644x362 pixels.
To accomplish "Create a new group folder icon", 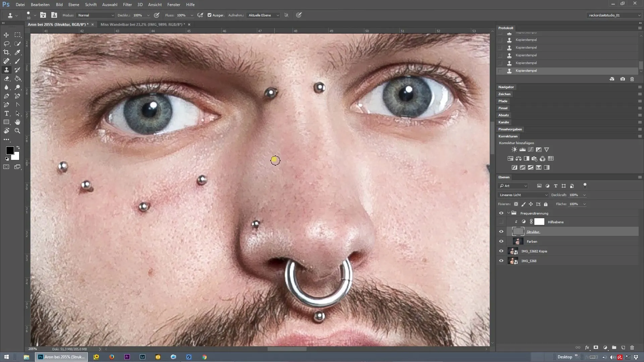I will pyautogui.click(x=614, y=348).
